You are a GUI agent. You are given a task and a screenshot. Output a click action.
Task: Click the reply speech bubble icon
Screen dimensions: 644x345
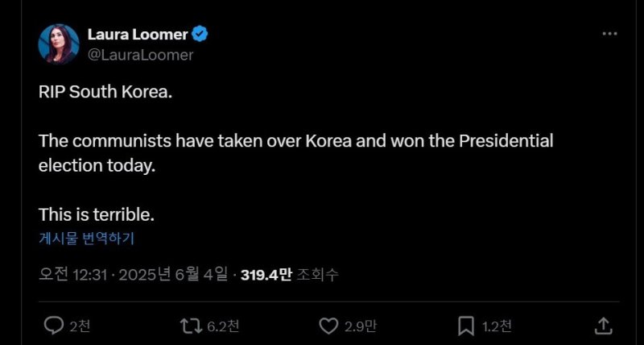[x=54, y=326]
